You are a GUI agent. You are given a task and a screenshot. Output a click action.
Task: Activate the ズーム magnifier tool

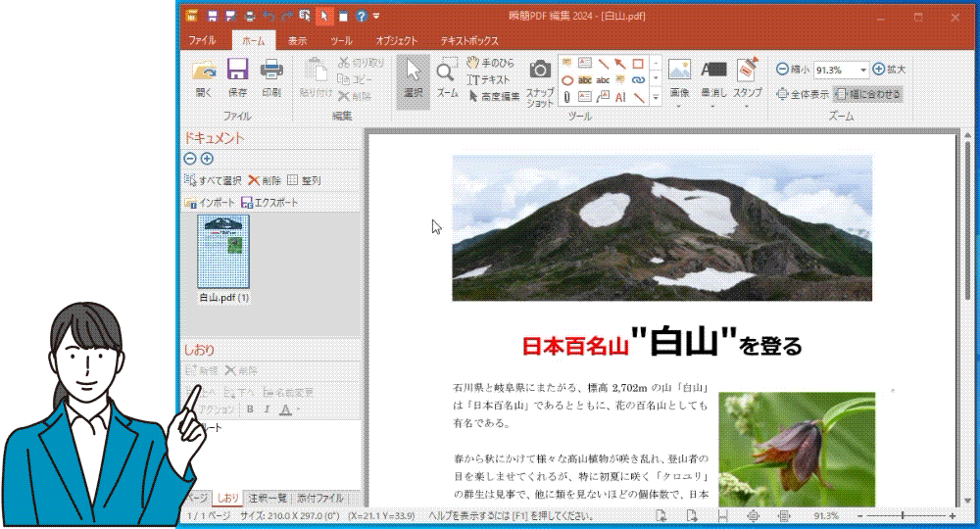(447, 72)
